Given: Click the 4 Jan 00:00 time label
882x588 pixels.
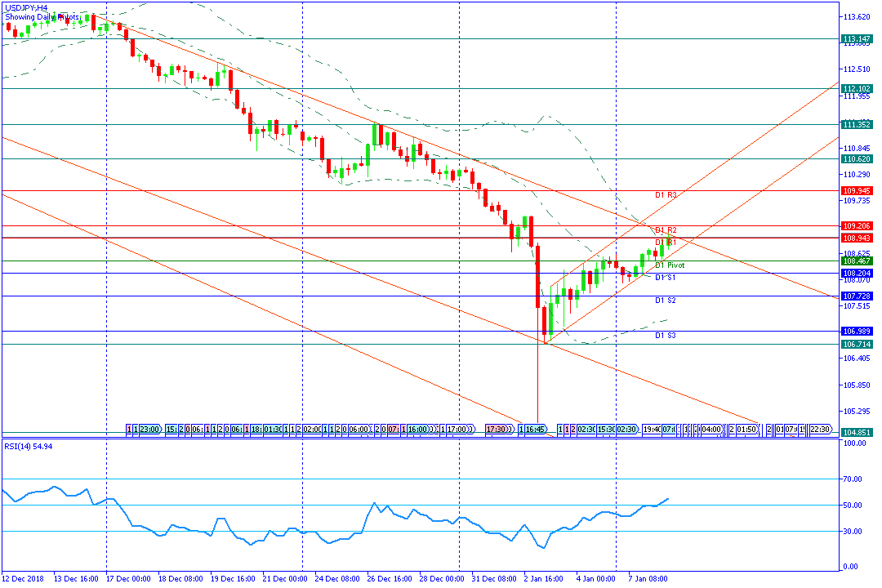Looking at the screenshot, I should tap(595, 579).
